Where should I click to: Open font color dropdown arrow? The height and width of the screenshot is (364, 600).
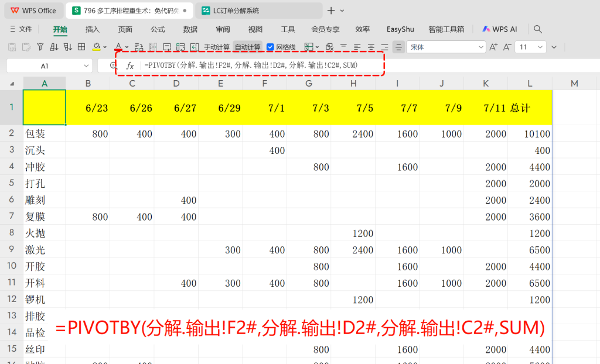click(127, 47)
